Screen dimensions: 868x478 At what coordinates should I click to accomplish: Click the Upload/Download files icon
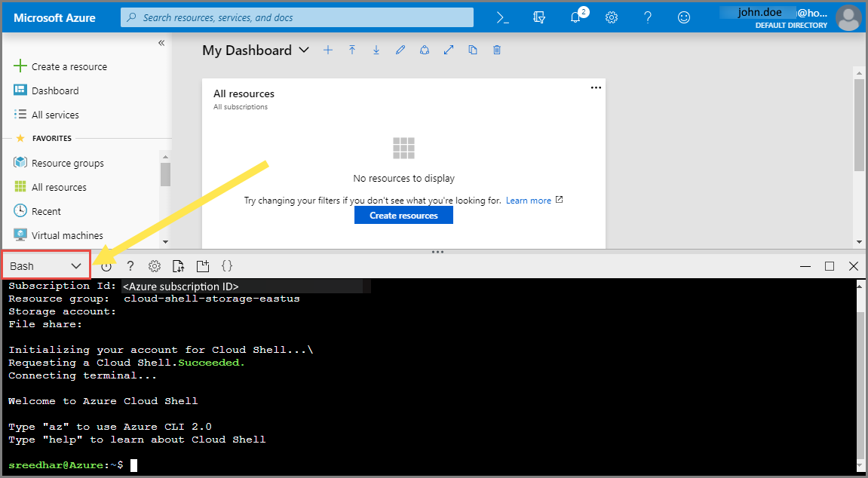[x=178, y=266]
